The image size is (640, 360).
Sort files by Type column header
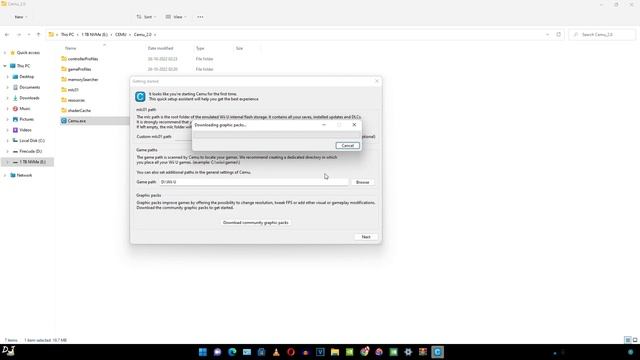pos(200,48)
